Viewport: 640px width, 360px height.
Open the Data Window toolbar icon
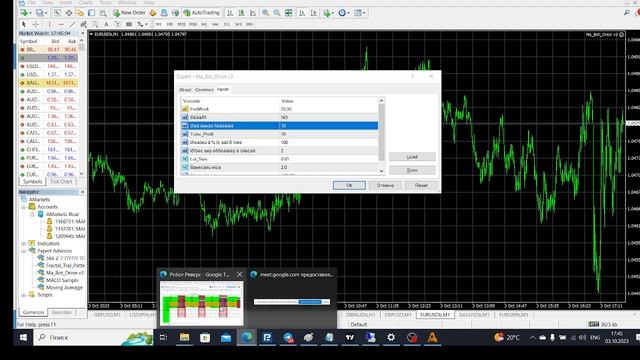point(69,13)
